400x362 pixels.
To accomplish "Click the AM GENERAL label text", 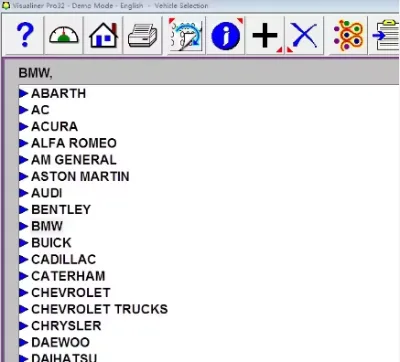I will click(x=74, y=160).
